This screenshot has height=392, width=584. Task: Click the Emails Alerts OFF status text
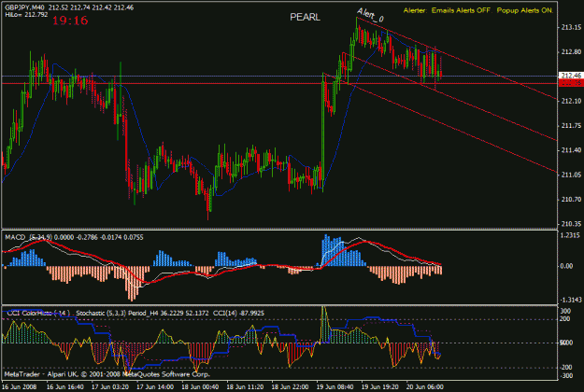(x=461, y=10)
